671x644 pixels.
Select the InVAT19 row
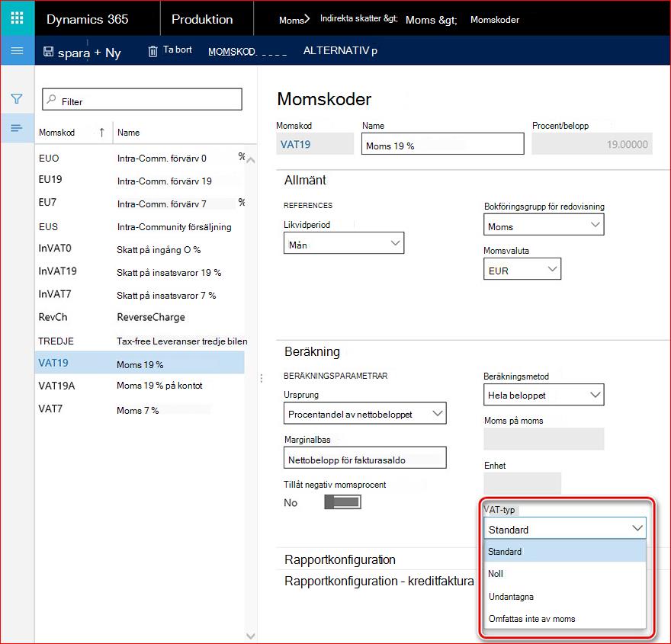pyautogui.click(x=140, y=272)
